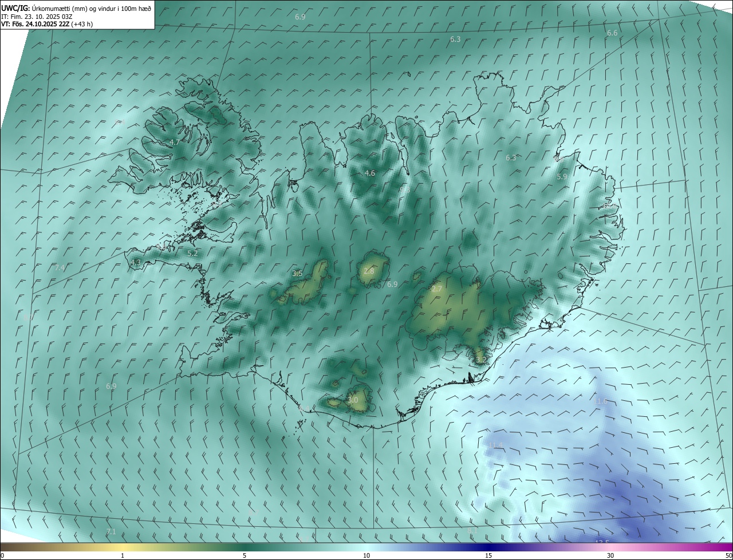Click the colorbar tick labeled 0

pos(2,555)
